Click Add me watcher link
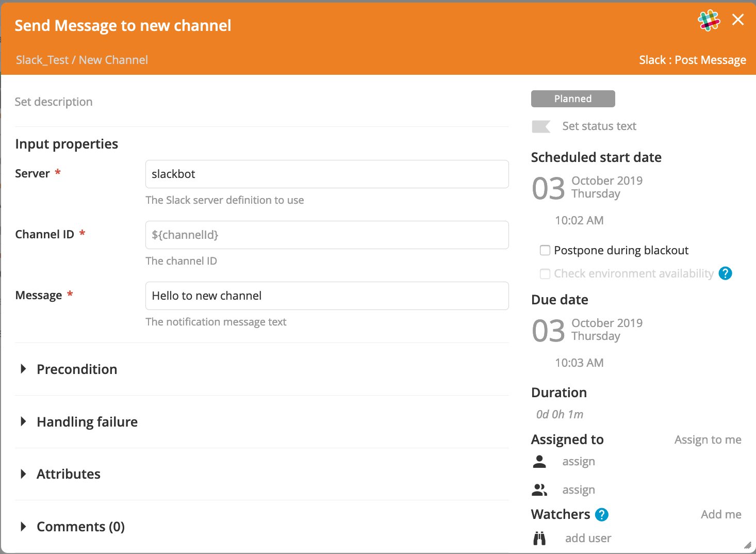 721,514
